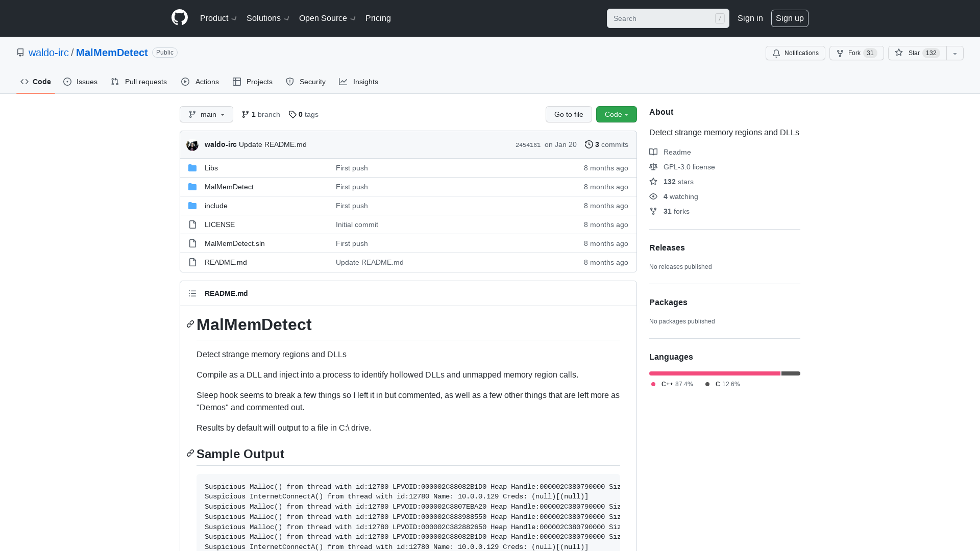Open the license scale icon in About
This screenshot has width=980, height=551.
[x=653, y=167]
